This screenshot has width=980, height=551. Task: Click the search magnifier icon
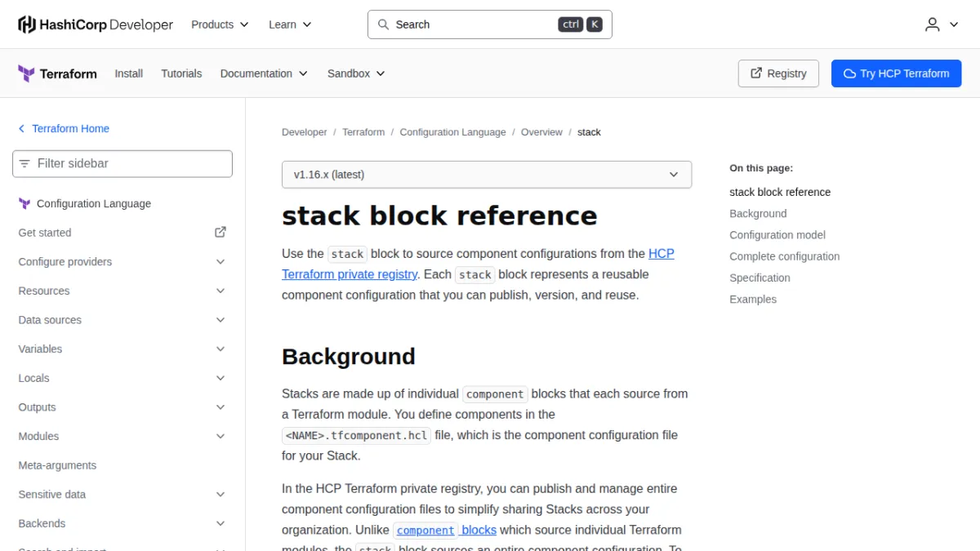[x=383, y=24]
